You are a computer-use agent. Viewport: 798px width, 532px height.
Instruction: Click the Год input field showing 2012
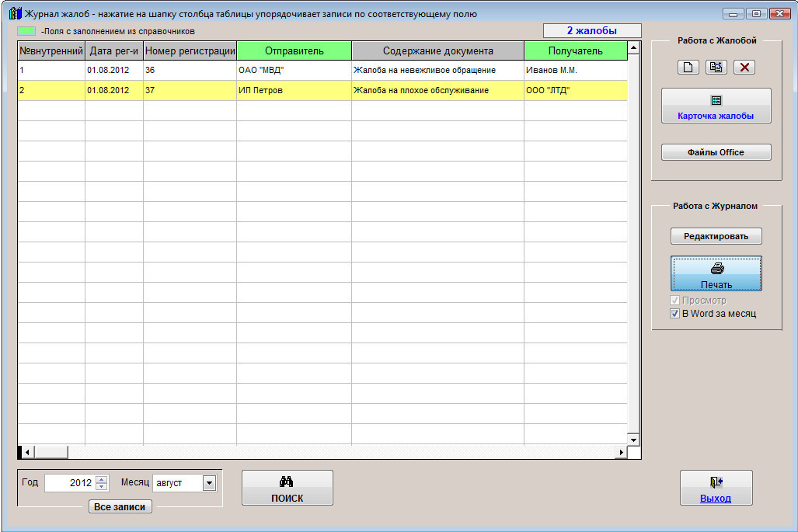click(x=70, y=482)
